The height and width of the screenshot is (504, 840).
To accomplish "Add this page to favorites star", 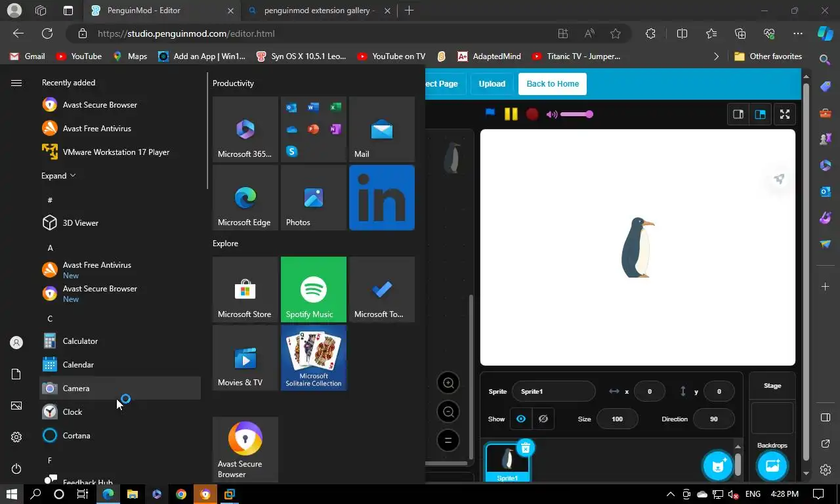I will 615,33.
